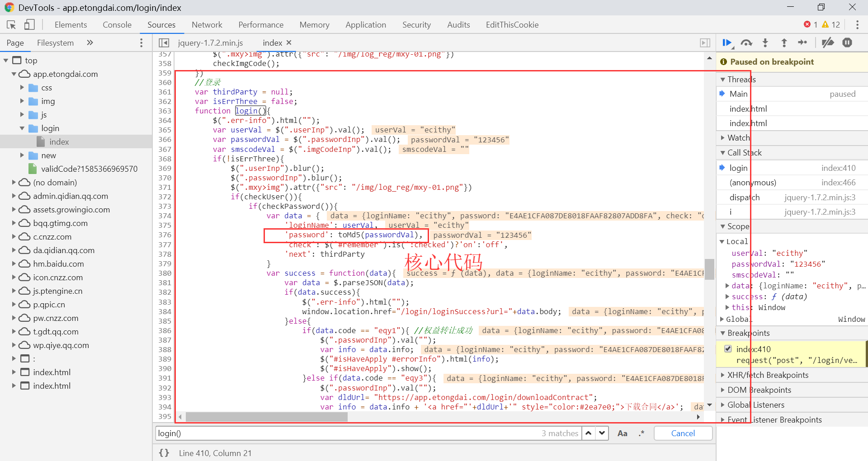Click the code editor horizontal scrollbar thumb
868x461 pixels.
267,417
